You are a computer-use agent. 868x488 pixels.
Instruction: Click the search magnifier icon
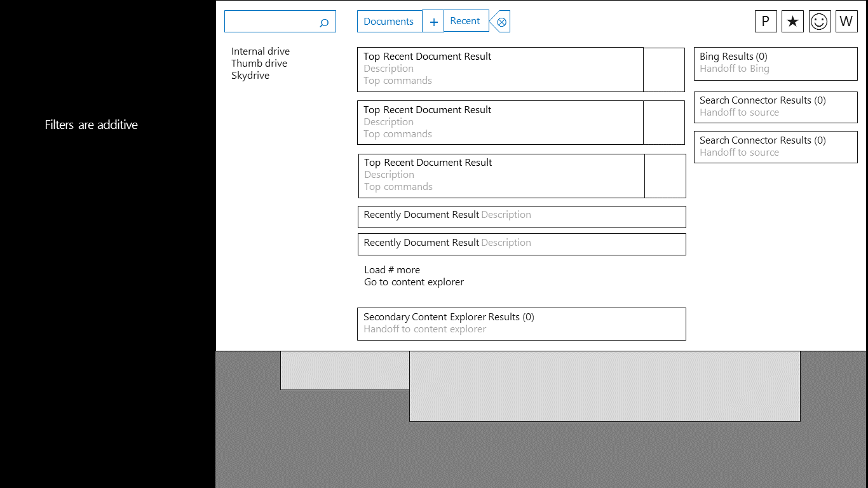[323, 24]
